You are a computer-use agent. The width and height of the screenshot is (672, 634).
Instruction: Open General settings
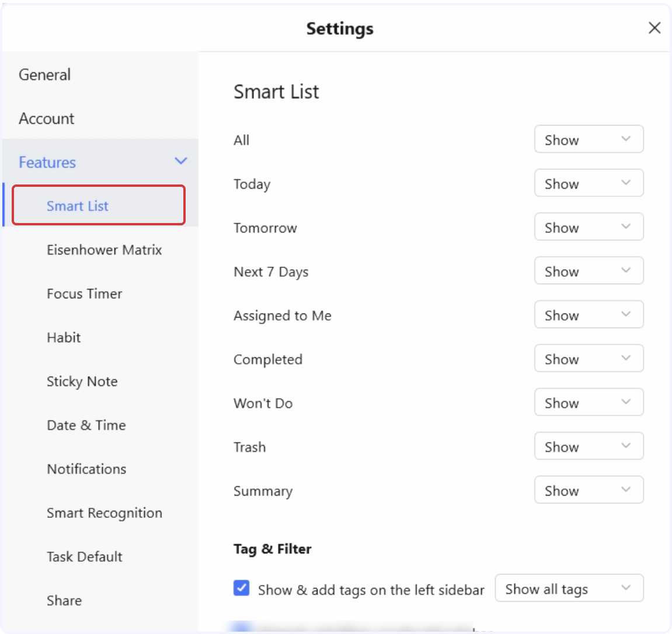click(44, 74)
